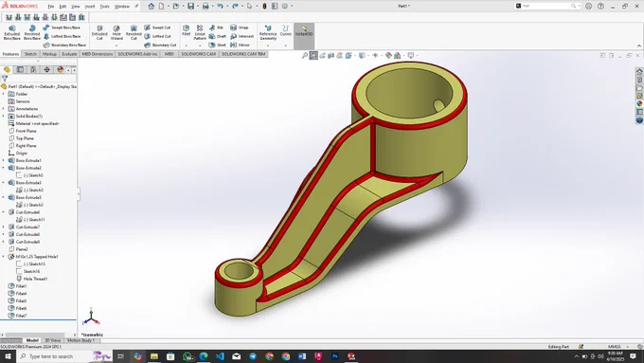Select the Rib feature tool
The image size is (644, 363).
tap(216, 27)
